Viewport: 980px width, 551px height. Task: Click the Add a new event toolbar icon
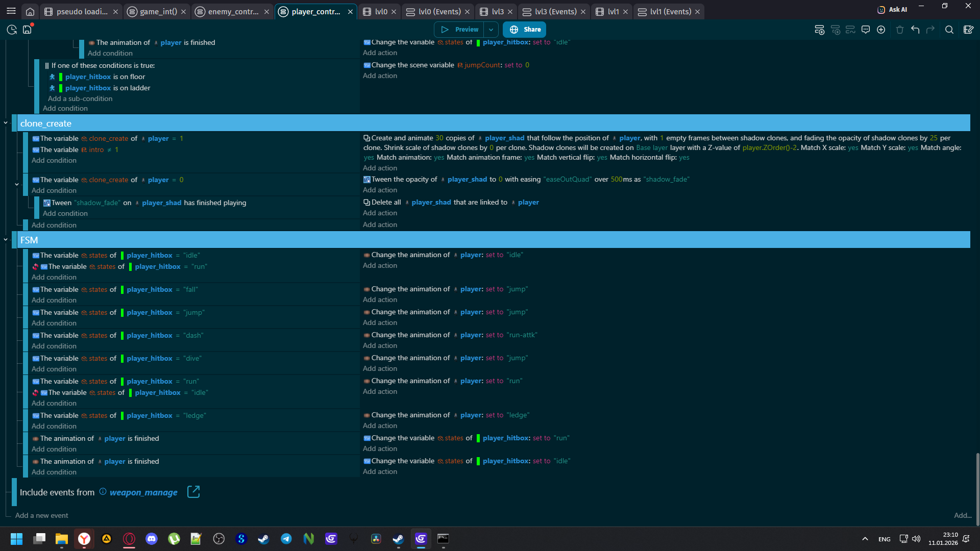coord(819,30)
